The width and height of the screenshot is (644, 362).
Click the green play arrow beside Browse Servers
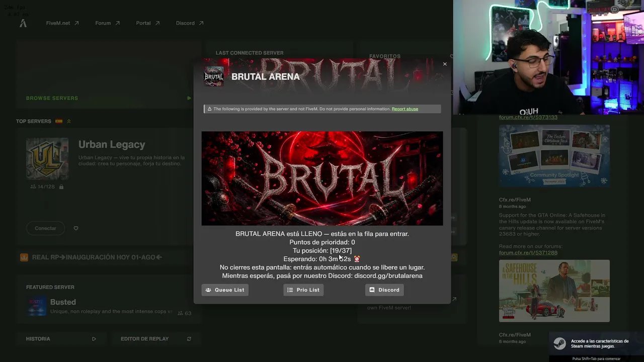coord(189,98)
